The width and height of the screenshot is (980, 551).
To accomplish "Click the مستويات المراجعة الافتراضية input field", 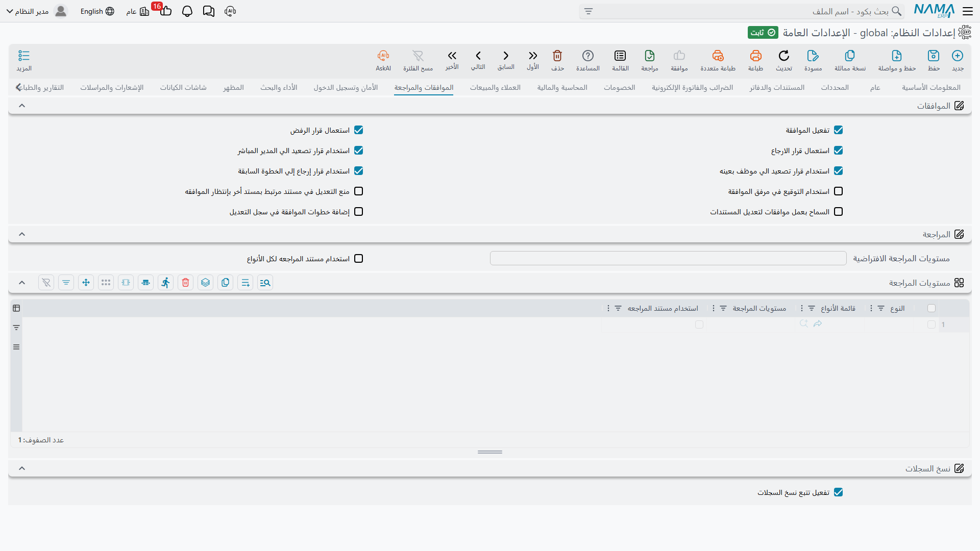I will click(668, 258).
